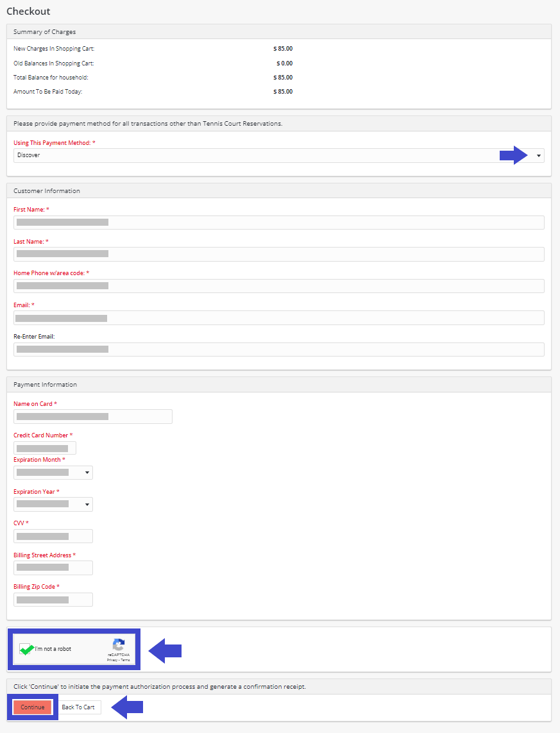Click the Old Balances $0.00 value
Viewport: 560px width, 733px height.
284,63
